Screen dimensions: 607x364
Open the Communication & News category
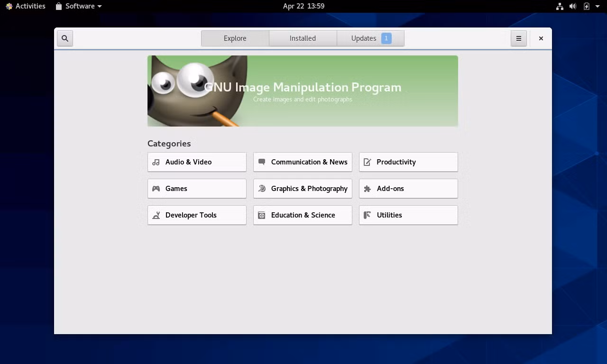[303, 162]
